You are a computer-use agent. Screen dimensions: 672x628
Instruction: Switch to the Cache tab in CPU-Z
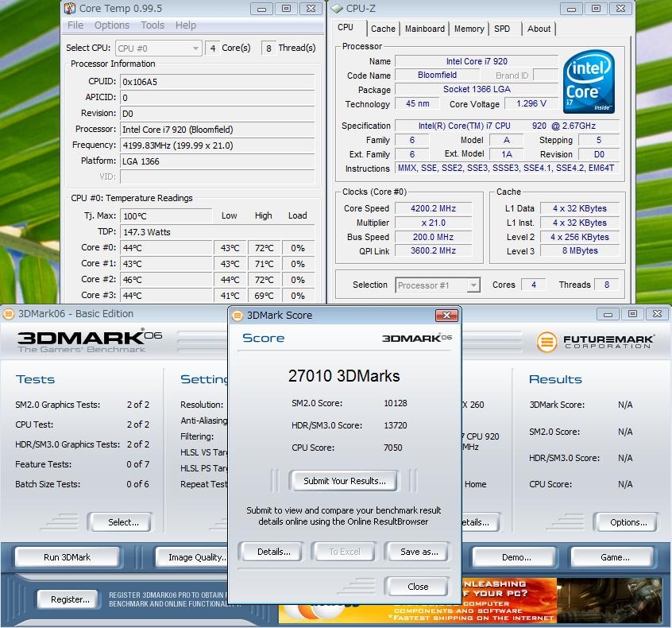[x=383, y=29]
